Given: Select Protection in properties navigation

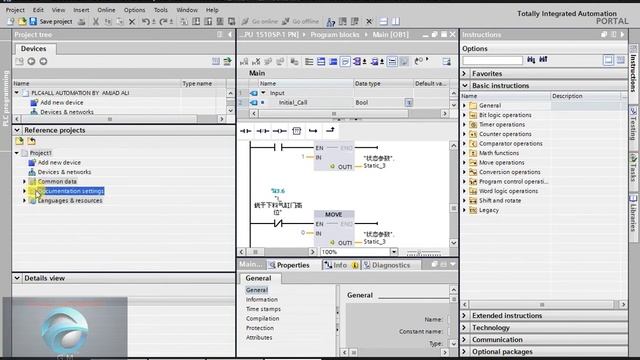Looking at the screenshot, I should click(260, 328).
